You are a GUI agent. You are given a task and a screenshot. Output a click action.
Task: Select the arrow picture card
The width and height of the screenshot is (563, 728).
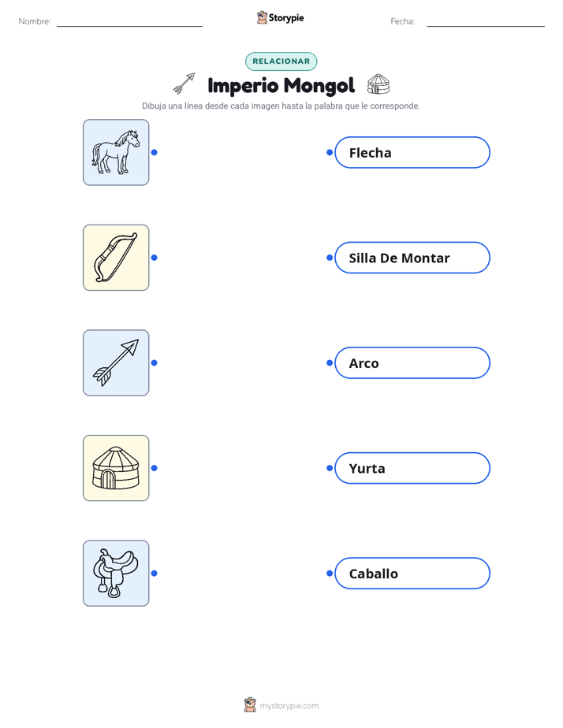pos(116,362)
